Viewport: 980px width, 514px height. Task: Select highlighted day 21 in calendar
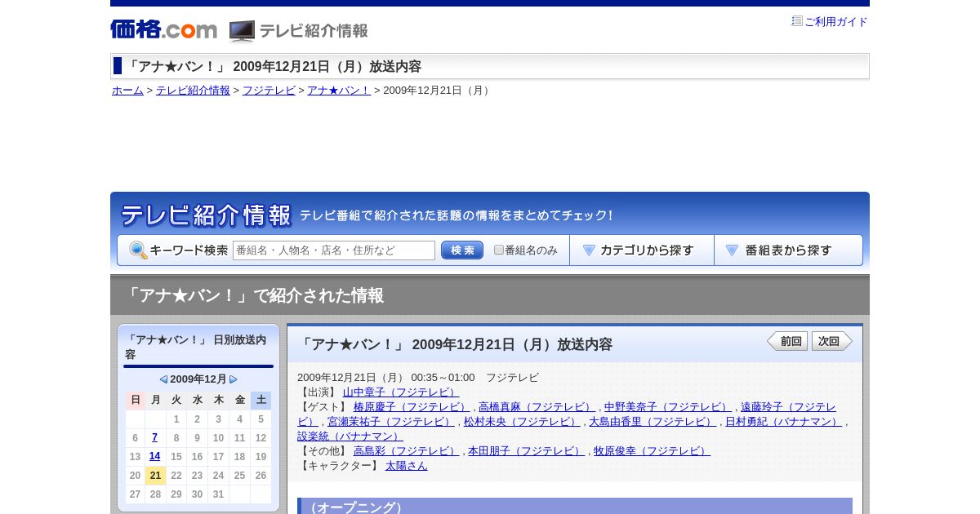click(x=155, y=476)
